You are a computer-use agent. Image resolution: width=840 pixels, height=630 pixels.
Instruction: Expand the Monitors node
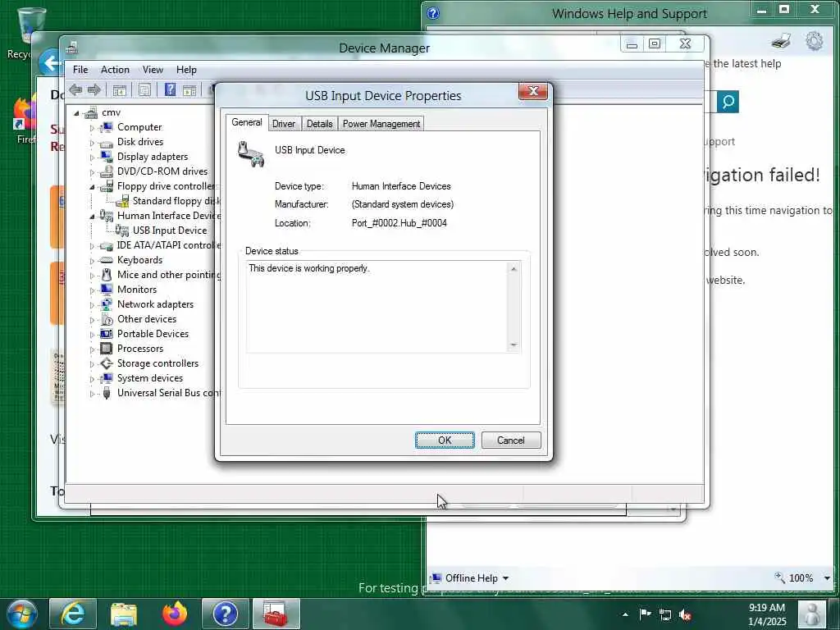92,290
